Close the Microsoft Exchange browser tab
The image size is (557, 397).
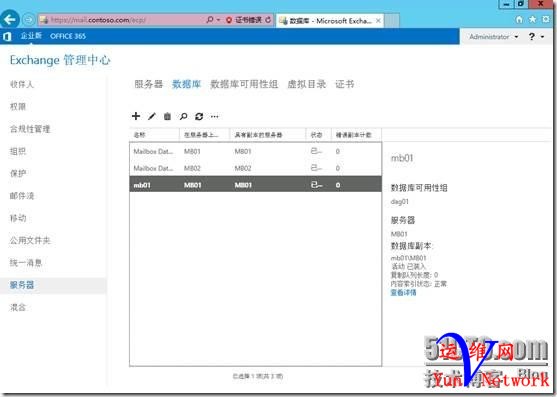coord(379,21)
